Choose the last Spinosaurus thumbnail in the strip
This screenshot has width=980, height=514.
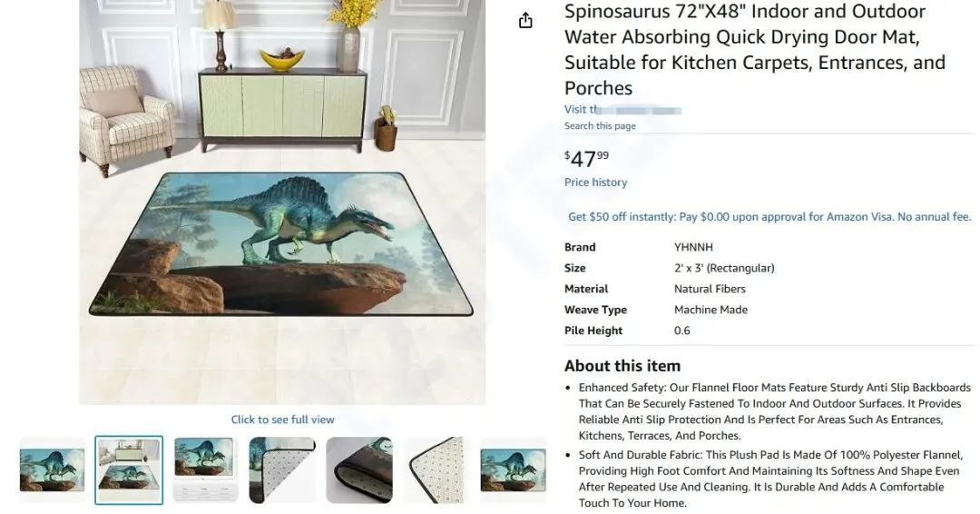513,470
